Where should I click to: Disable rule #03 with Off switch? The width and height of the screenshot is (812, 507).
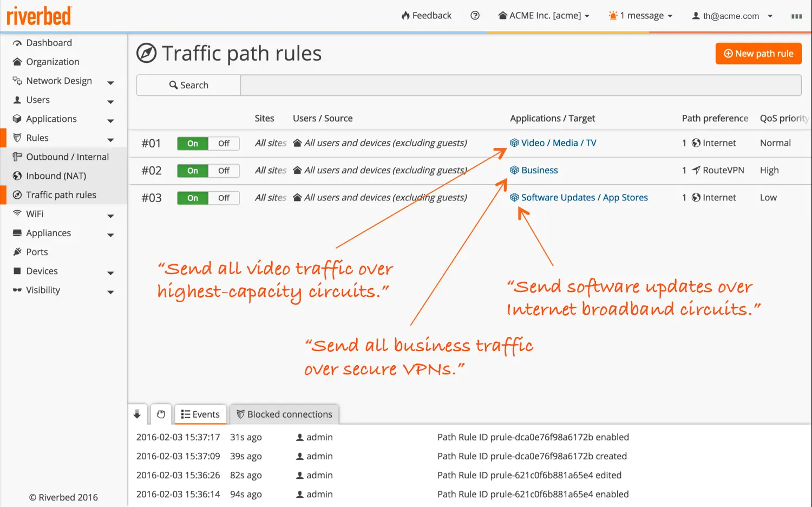224,198
